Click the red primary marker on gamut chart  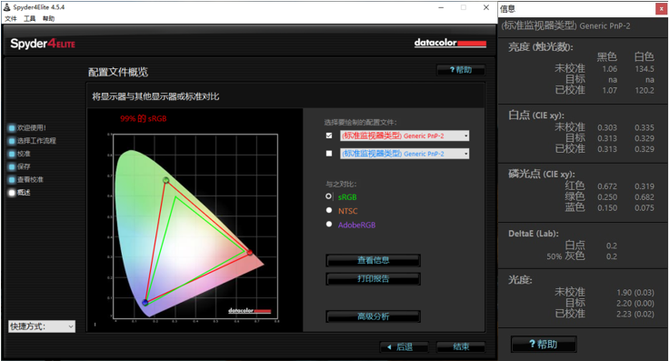[250, 253]
